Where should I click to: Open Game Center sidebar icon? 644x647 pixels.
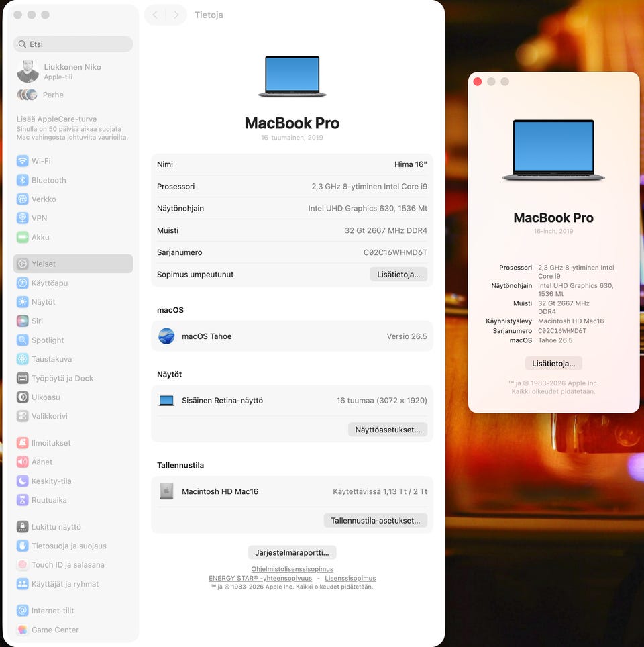[x=22, y=630]
